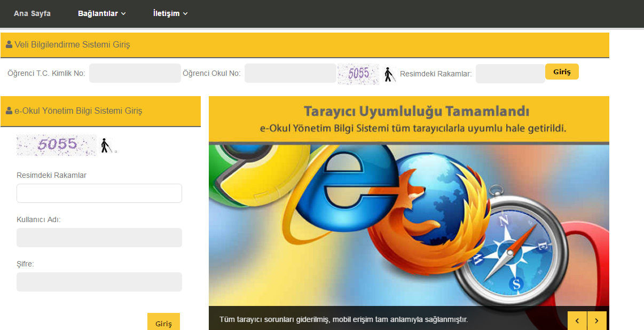This screenshot has width=644, height=330.
Task: Click the browser compatibility banner image
Action: [x=409, y=224]
